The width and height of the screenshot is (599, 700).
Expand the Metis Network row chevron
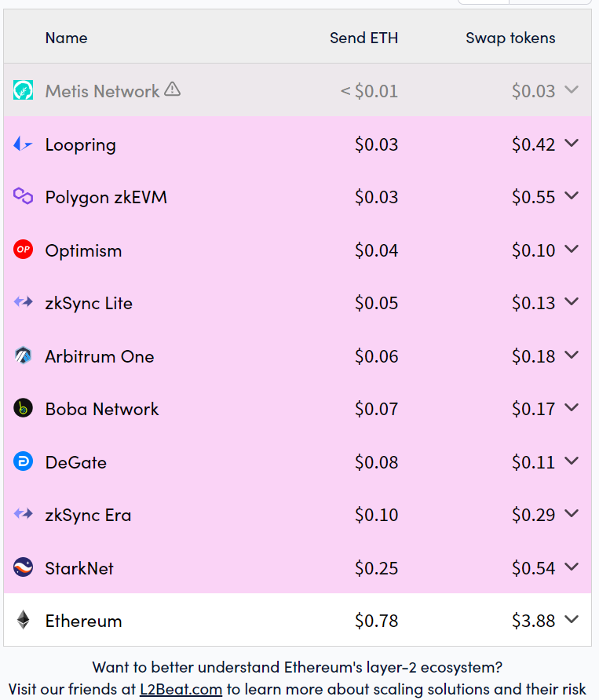click(572, 89)
